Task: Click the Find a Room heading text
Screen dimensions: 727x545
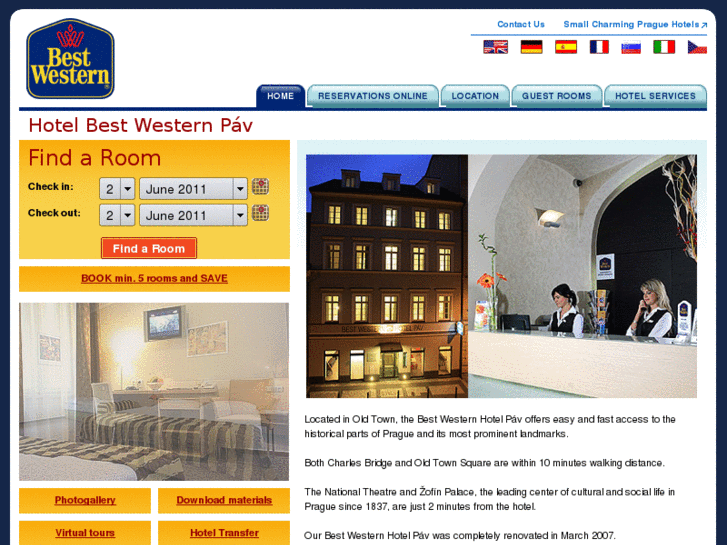Action: click(x=95, y=158)
